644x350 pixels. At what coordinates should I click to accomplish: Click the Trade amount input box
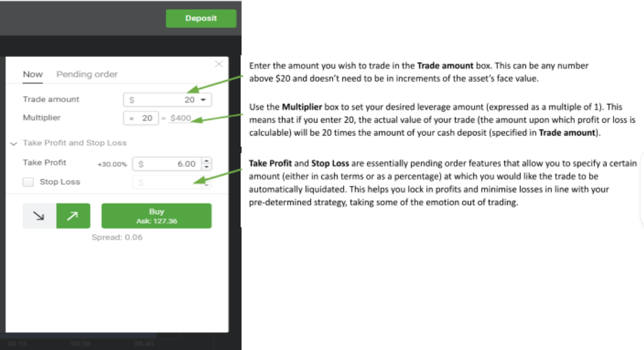pyautogui.click(x=161, y=100)
